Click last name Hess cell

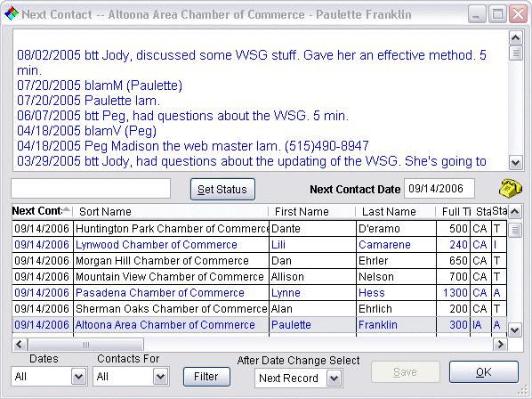(x=396, y=293)
